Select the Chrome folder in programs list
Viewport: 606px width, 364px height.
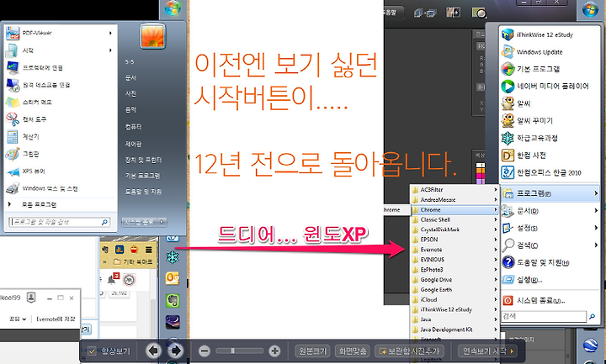tap(454, 209)
